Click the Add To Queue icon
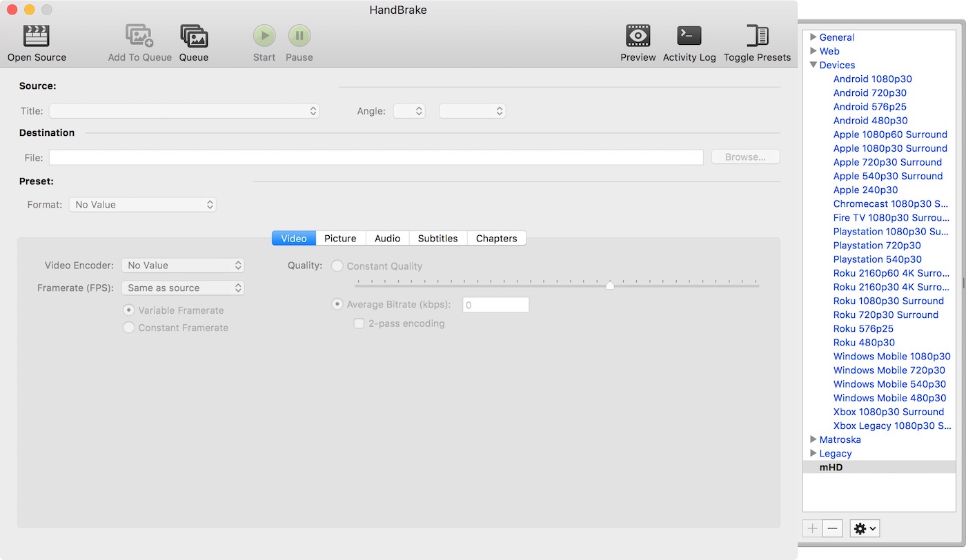Viewport: 966px width, 560px height. point(139,36)
